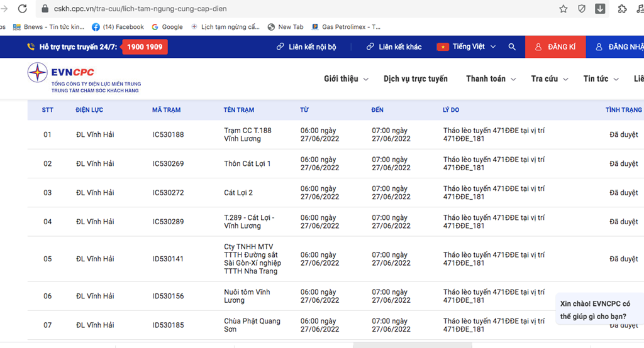Expand the Giới thiệu menu

[x=341, y=79]
